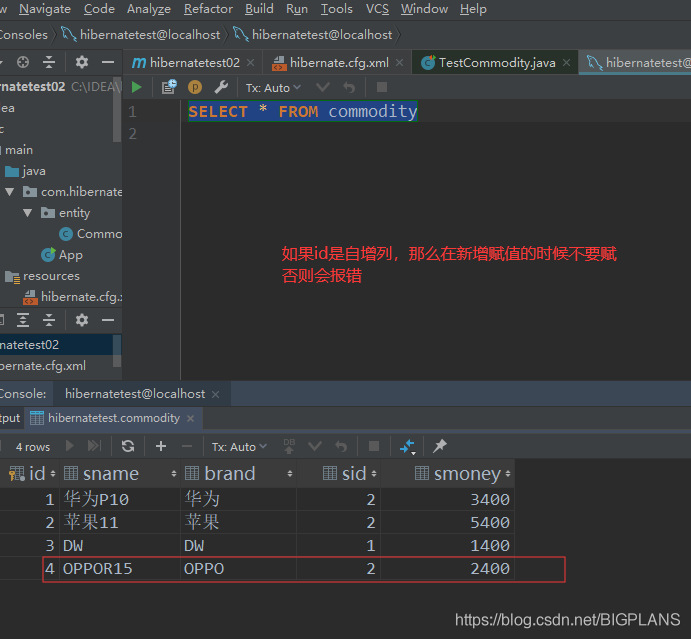Image resolution: width=691 pixels, height=639 pixels.
Task: Close hibernatetest.commodity result tab
Action: pos(190,418)
